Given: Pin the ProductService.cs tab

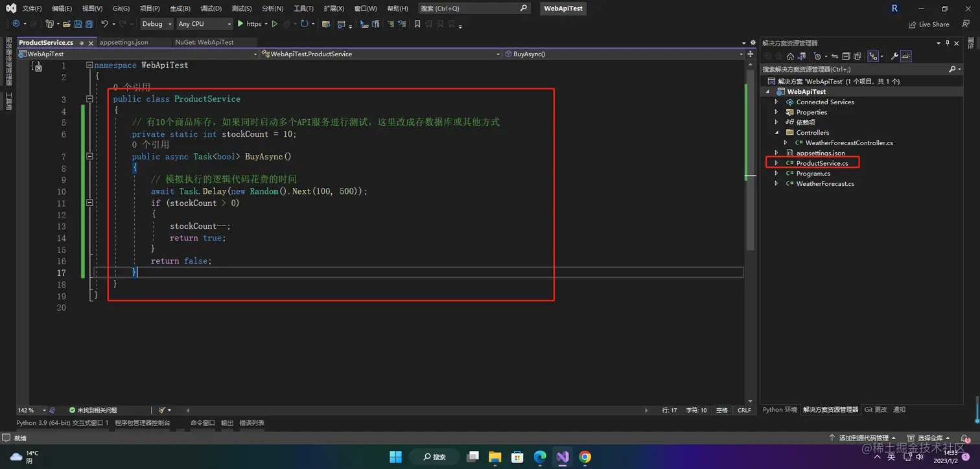Looking at the screenshot, I should [x=80, y=42].
